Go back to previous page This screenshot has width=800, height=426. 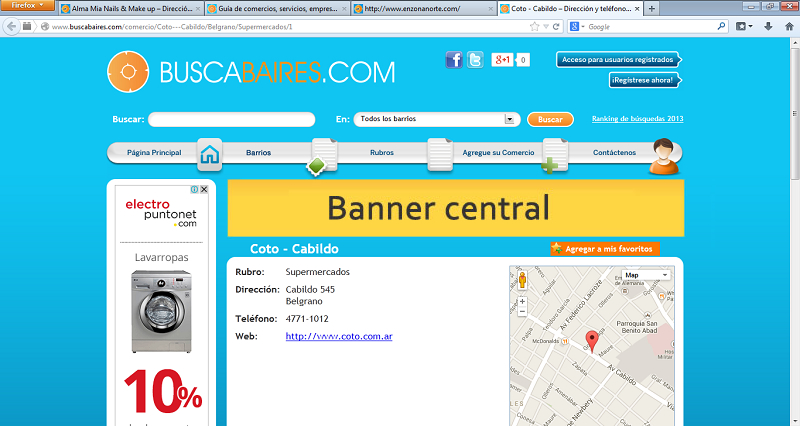[x=11, y=27]
